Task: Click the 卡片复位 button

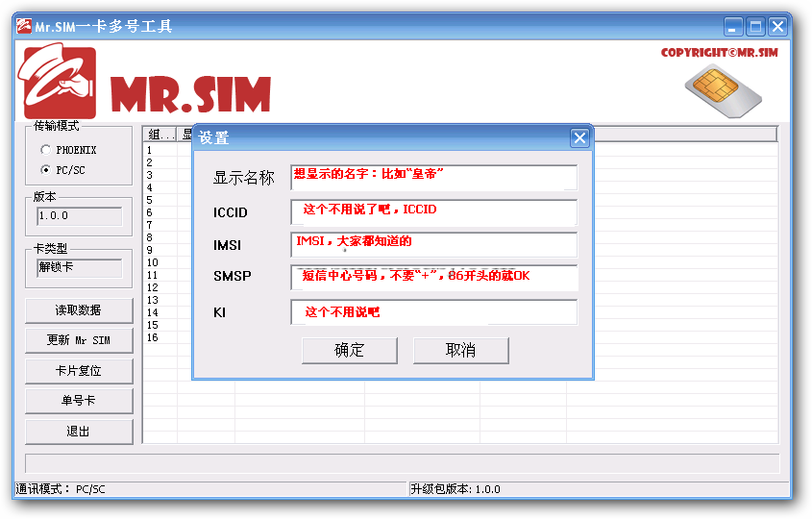Action: 79,371
